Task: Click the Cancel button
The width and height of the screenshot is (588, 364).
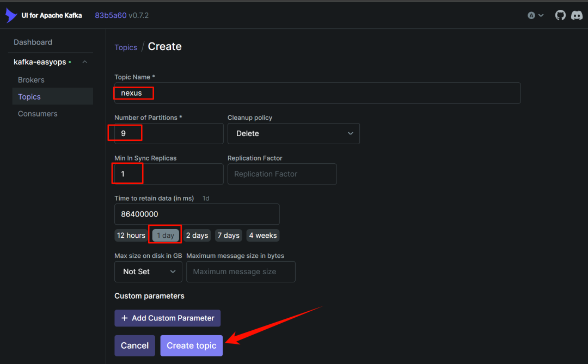Action: (x=134, y=346)
